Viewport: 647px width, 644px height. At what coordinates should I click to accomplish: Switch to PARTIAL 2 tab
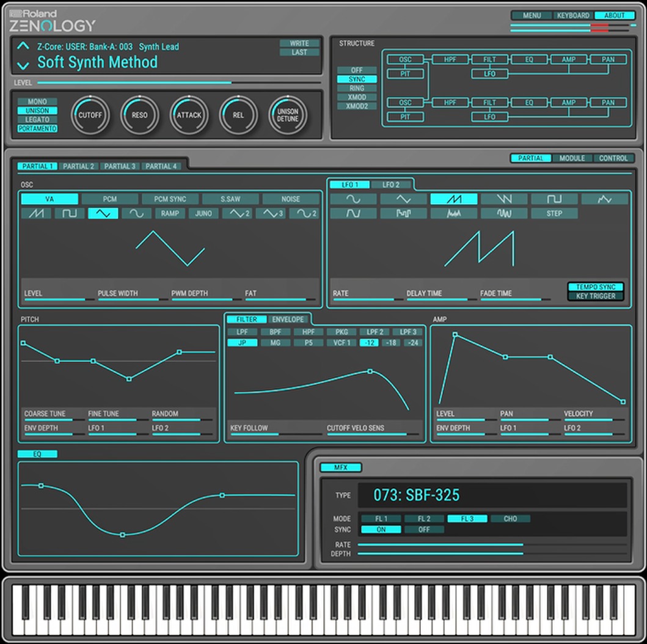tap(78, 166)
